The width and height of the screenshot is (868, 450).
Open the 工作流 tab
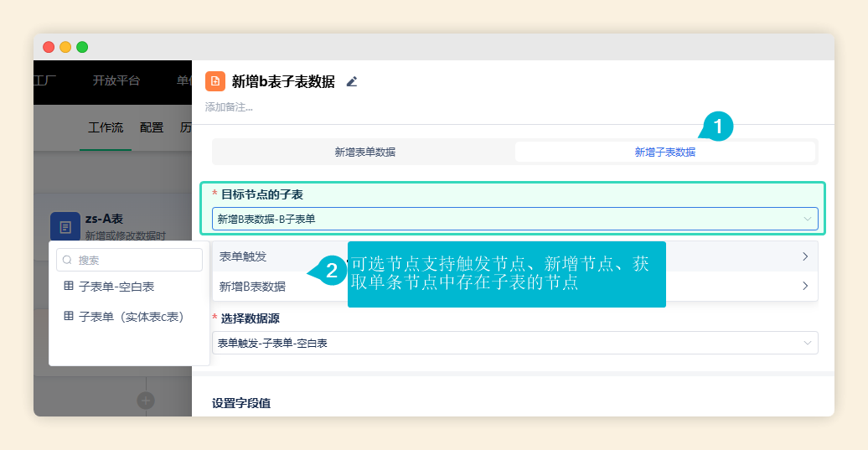click(x=106, y=128)
